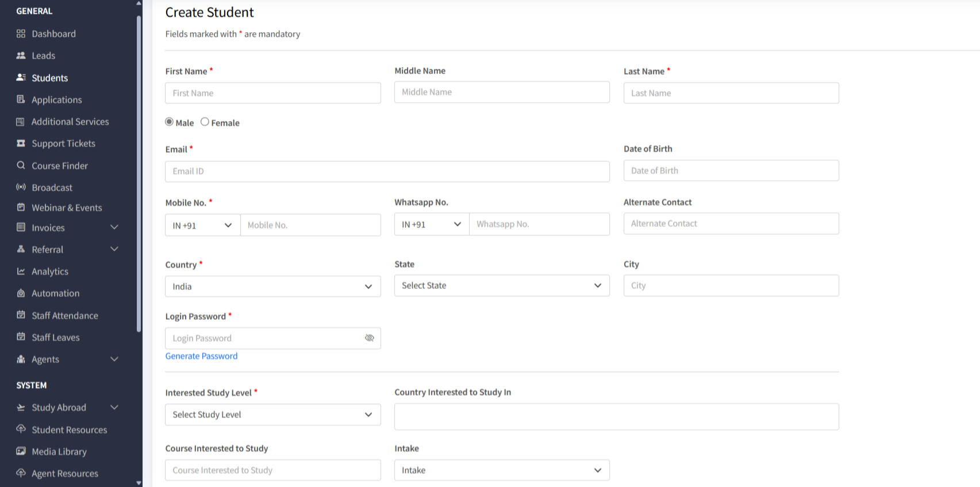Toggle login password visibility eye icon

tap(370, 338)
